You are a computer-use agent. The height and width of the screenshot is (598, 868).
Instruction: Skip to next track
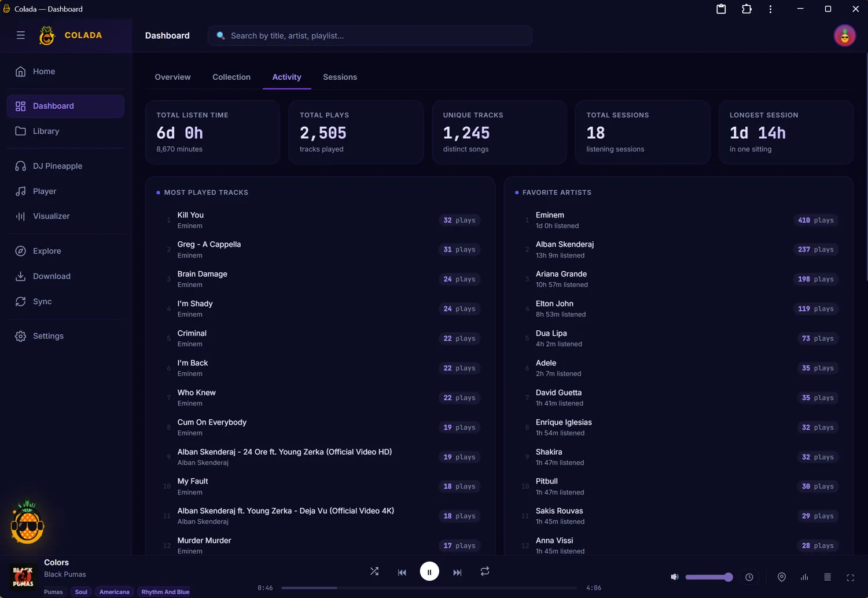coord(457,572)
